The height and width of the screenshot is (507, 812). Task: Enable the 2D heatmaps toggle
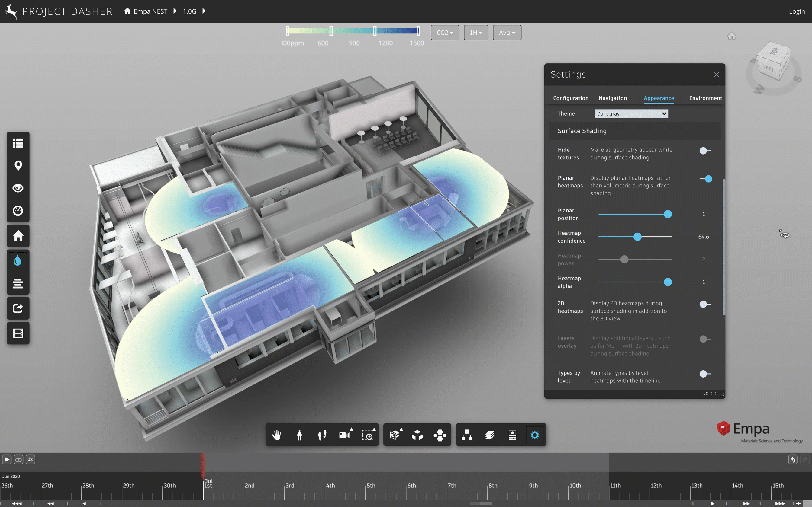pyautogui.click(x=705, y=304)
